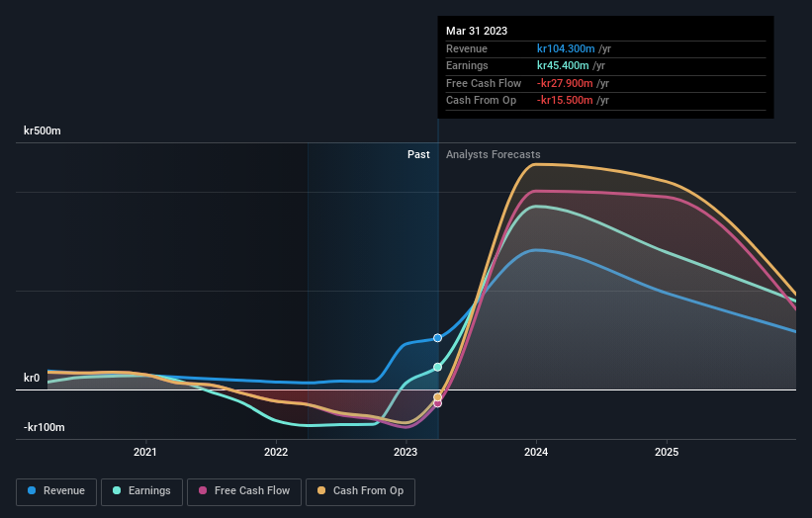Click the kr104.300m revenue value
812x518 pixels.
tap(566, 48)
